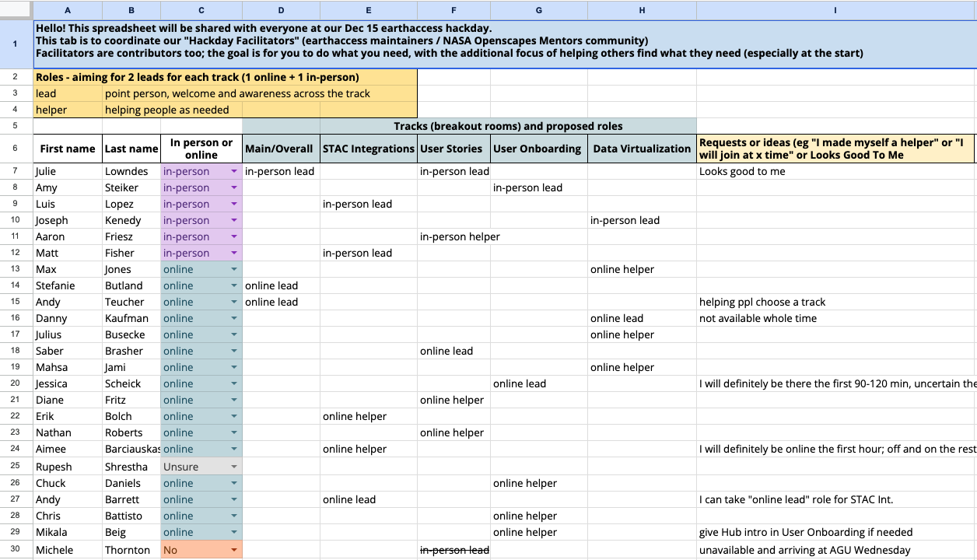Select column header I
Image resolution: width=977 pixels, height=560 pixels.
(x=835, y=10)
